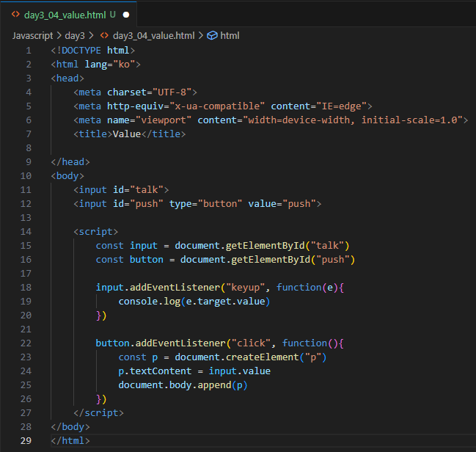
Task: Click the "width=device-width, initial-scale=1.0" string
Action: point(353,120)
